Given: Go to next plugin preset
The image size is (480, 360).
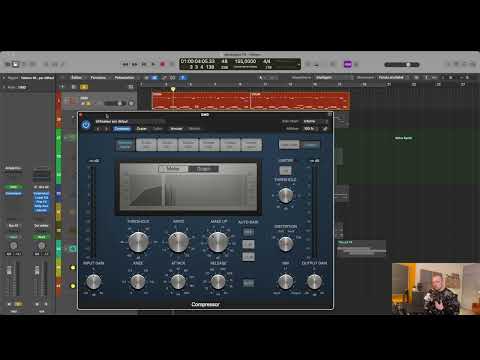Looking at the screenshot, I should [x=106, y=129].
